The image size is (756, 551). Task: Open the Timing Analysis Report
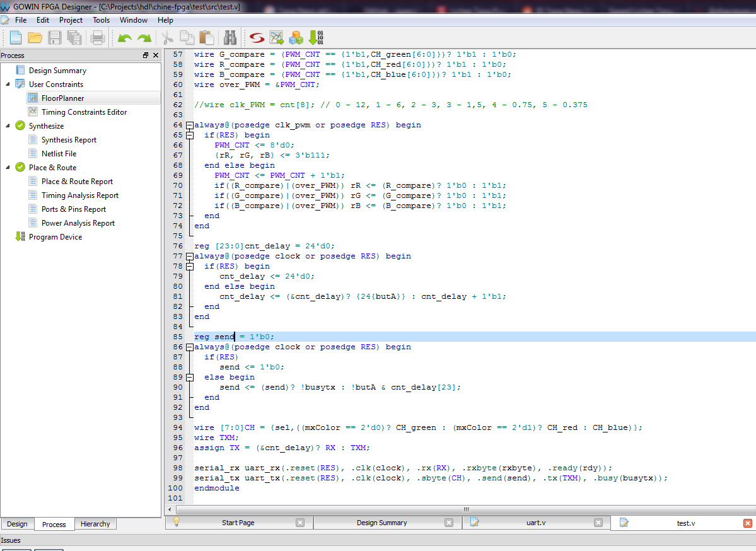coord(79,195)
